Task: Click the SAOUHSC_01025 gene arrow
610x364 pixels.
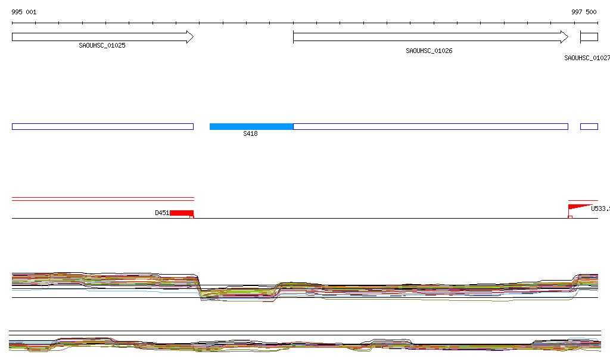Action: pyautogui.click(x=102, y=37)
